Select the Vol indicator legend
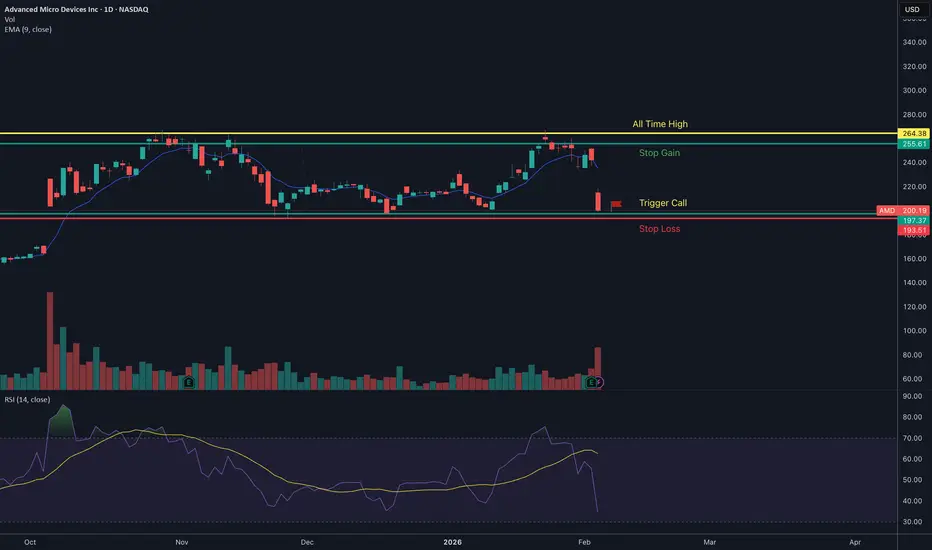The image size is (932, 550). tap(10, 20)
